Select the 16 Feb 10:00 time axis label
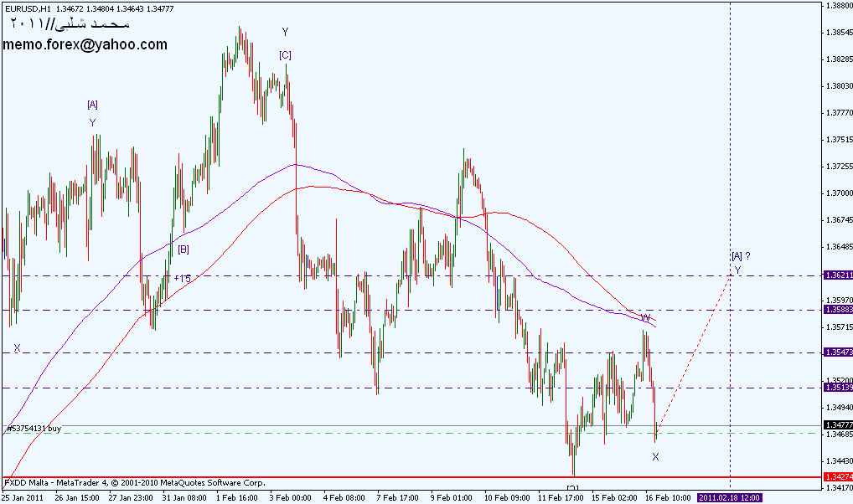Screen dimensions: 853x504 669,497
